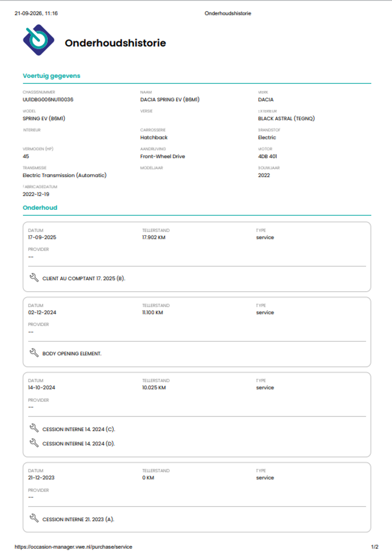Screen dimensions: 392x557
Task: Click the teal Onderhoud section heading
Action: point(40,208)
